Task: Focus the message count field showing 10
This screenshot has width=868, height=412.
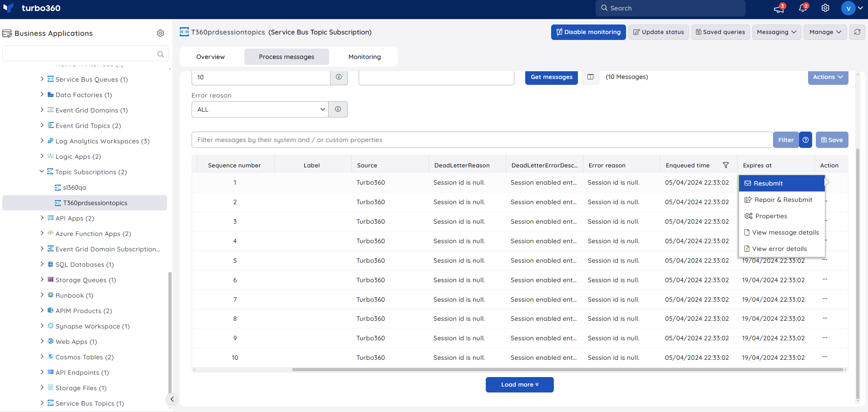Action: click(x=261, y=77)
